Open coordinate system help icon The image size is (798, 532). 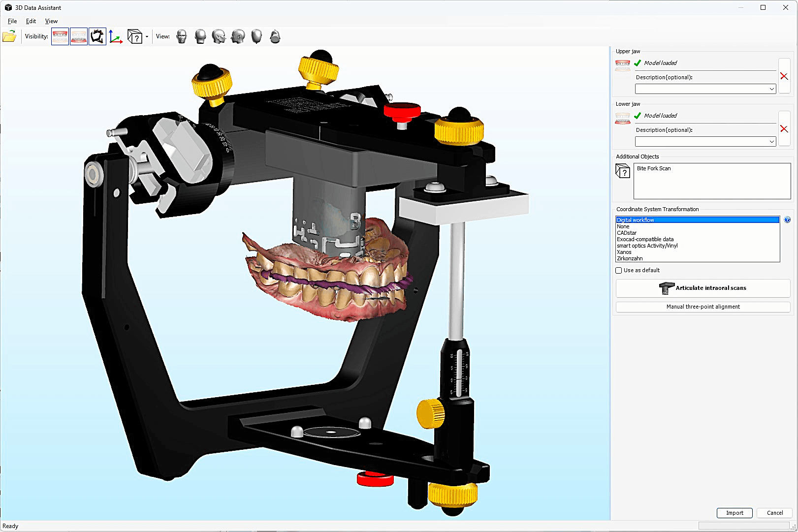[x=787, y=220]
